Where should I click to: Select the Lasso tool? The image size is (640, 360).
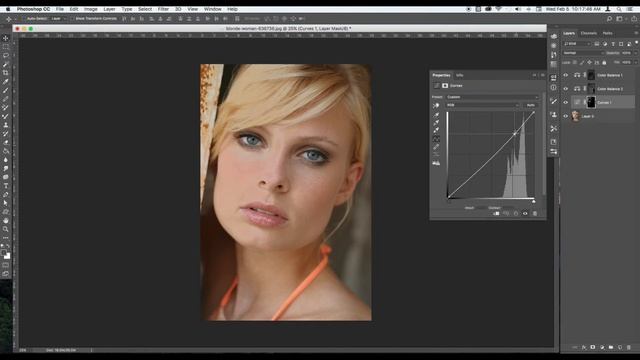[6, 56]
